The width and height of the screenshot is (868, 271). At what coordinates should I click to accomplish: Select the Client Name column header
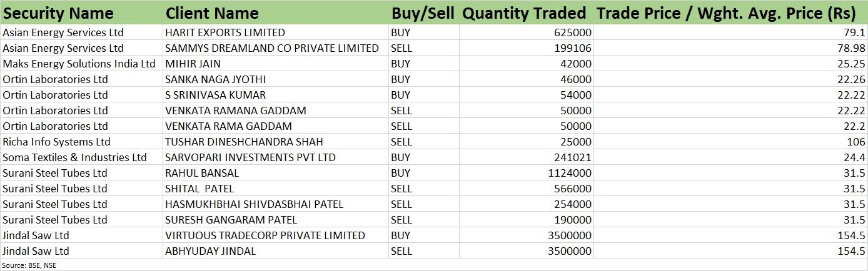click(x=275, y=12)
